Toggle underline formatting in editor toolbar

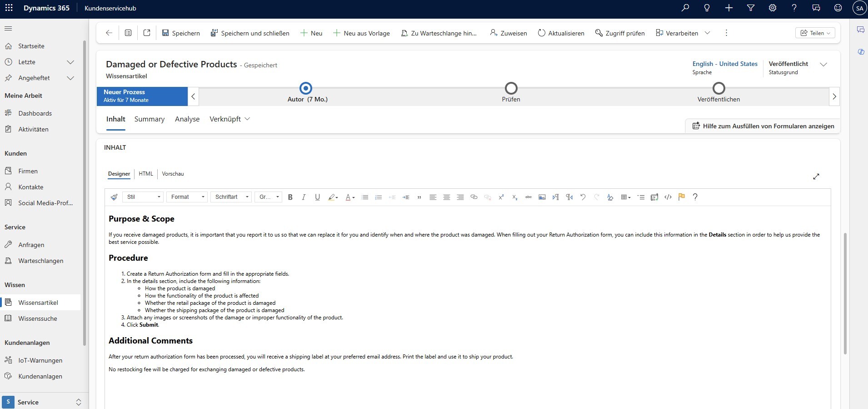(x=317, y=197)
